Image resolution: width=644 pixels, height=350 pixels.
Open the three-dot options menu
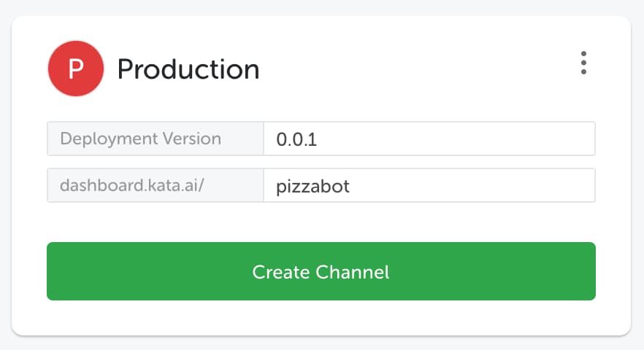[583, 63]
